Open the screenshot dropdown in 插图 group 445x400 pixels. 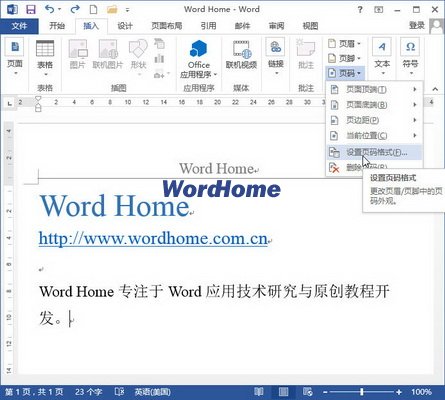162,74
